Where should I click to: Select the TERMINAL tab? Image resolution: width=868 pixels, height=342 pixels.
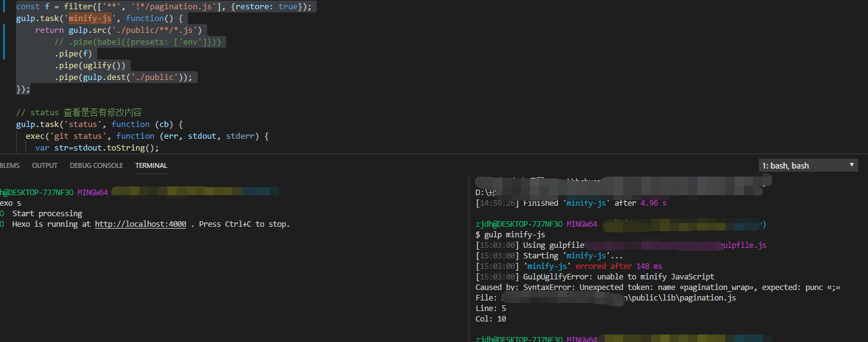tap(151, 165)
